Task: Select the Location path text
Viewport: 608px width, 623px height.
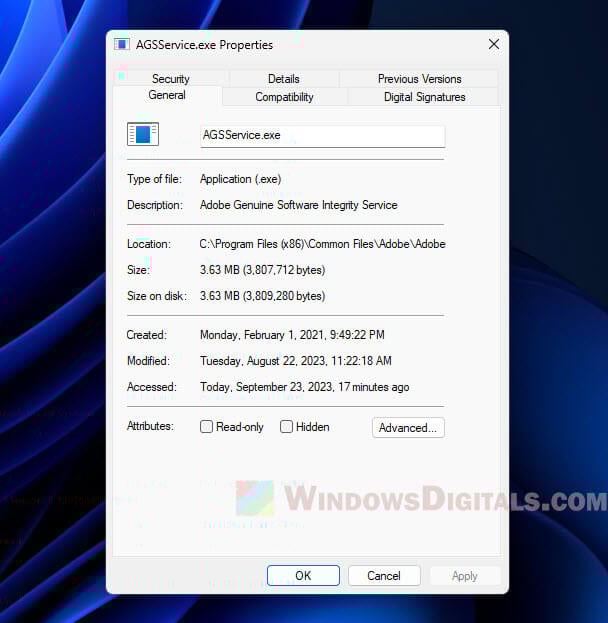Action: point(322,244)
